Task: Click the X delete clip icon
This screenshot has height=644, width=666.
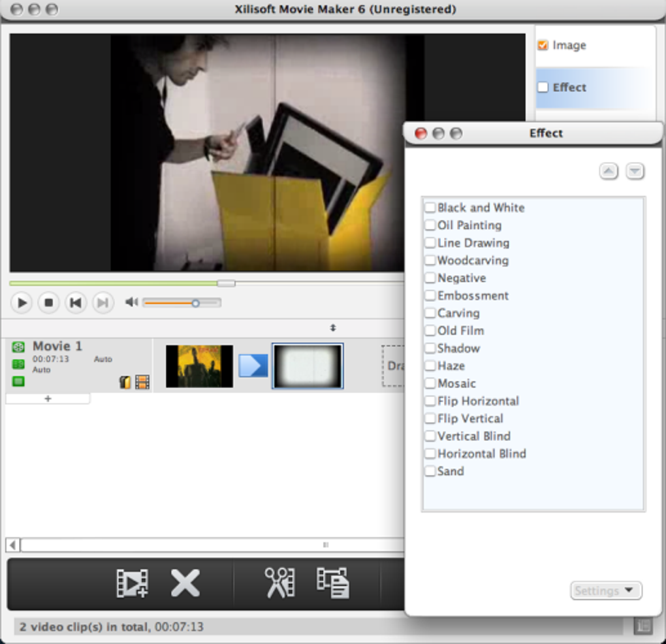Action: (185, 583)
